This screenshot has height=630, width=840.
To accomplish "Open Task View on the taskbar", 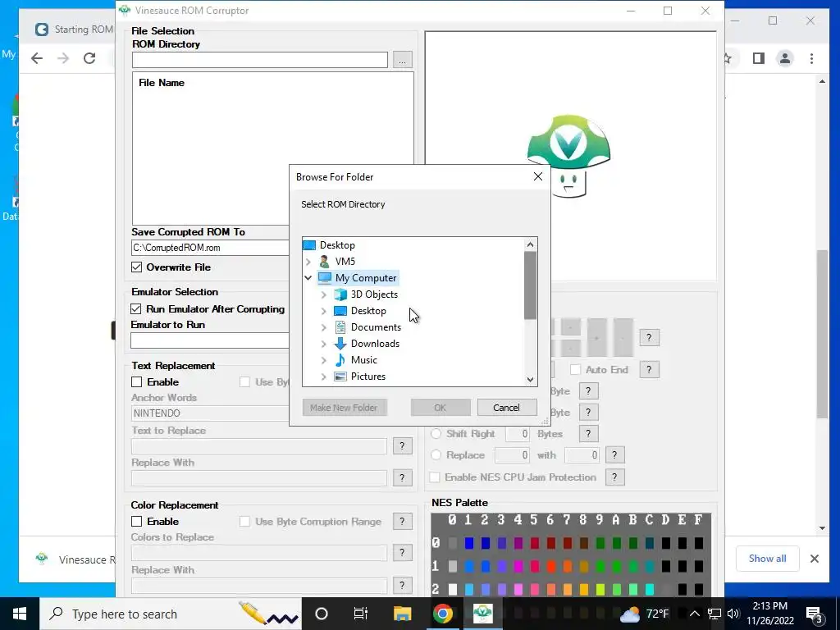I will coord(361,614).
